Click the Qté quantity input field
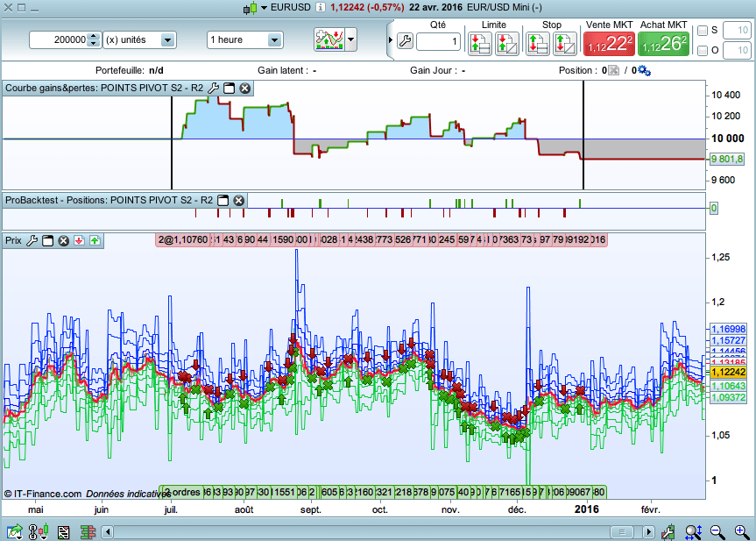 437,41
